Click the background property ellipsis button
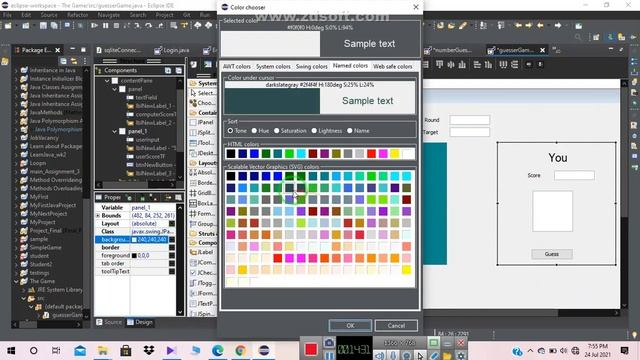 [172, 240]
